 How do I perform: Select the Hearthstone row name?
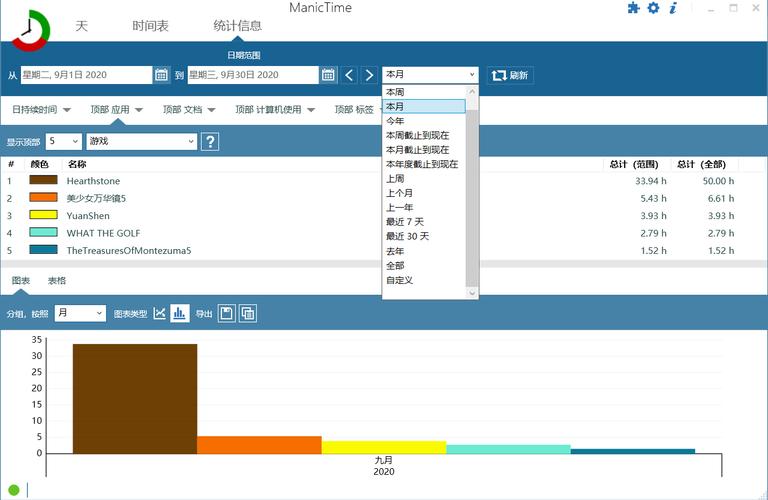click(93, 181)
